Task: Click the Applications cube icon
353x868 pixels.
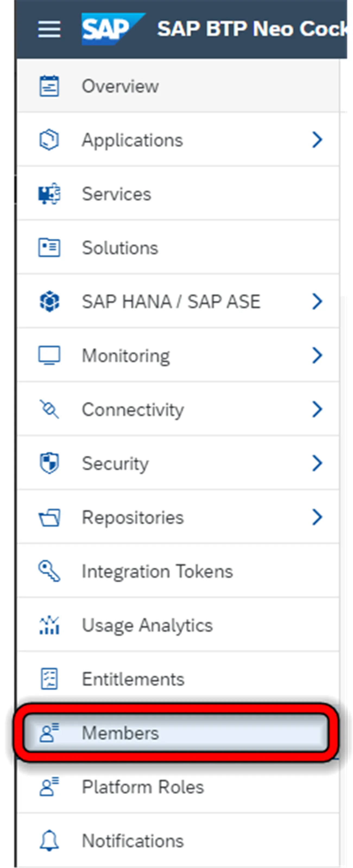Action: pos(49,139)
